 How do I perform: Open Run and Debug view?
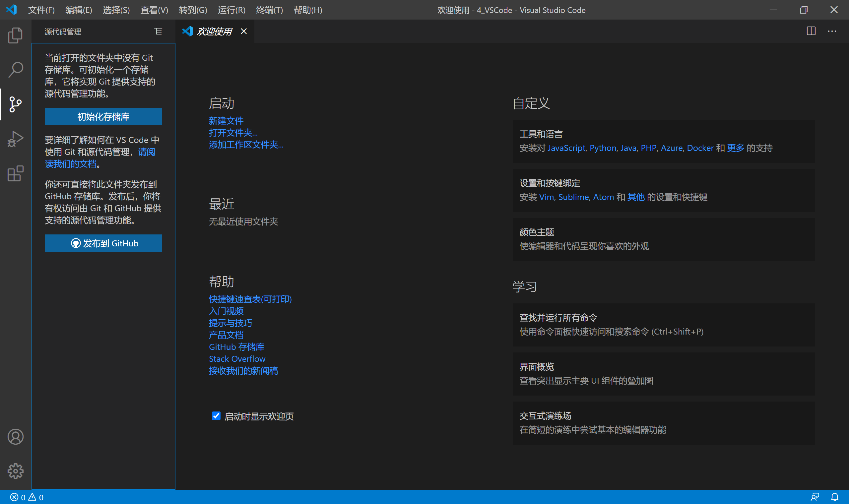coord(15,139)
